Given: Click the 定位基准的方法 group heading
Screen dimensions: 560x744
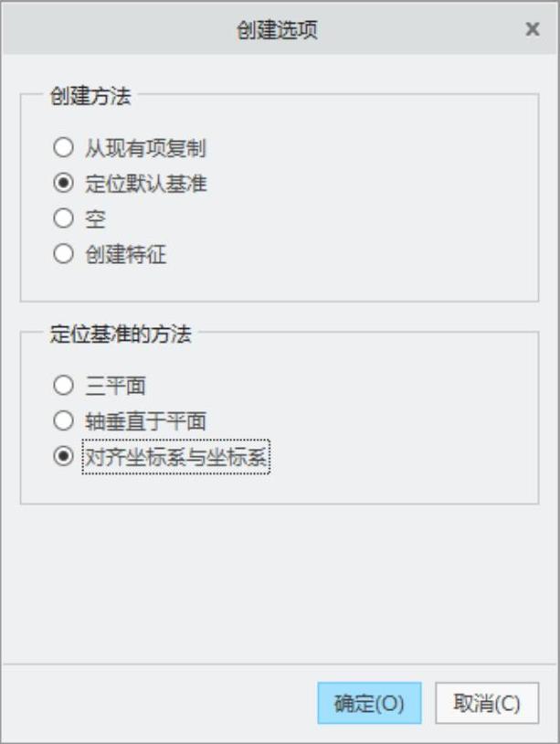Looking at the screenshot, I should (120, 334).
